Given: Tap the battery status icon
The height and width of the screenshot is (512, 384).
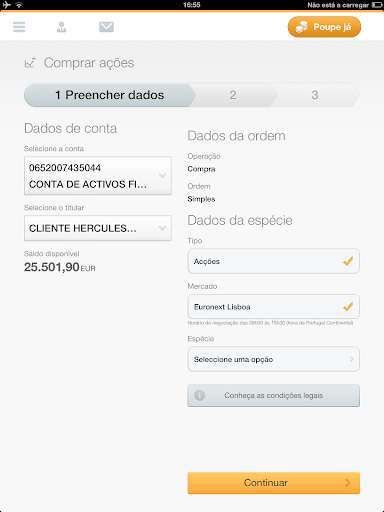Looking at the screenshot, I should (x=377, y=5).
